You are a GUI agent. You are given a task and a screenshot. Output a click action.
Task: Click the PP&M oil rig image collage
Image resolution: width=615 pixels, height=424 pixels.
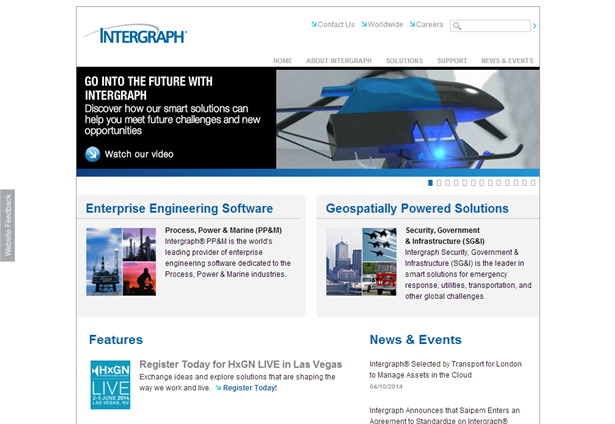coord(121,262)
